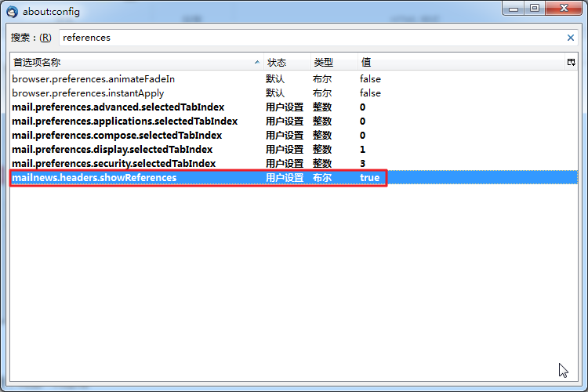Select mail.preferences.applications.selectedTabIndex row
The height and width of the screenshot is (392, 588).
pyautogui.click(x=294, y=122)
